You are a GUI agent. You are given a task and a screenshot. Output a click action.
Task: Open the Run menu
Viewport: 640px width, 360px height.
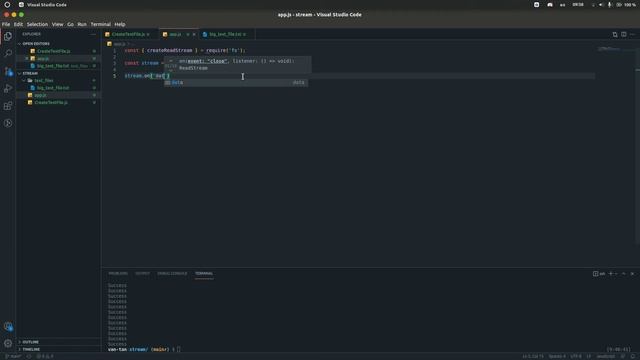tap(82, 24)
